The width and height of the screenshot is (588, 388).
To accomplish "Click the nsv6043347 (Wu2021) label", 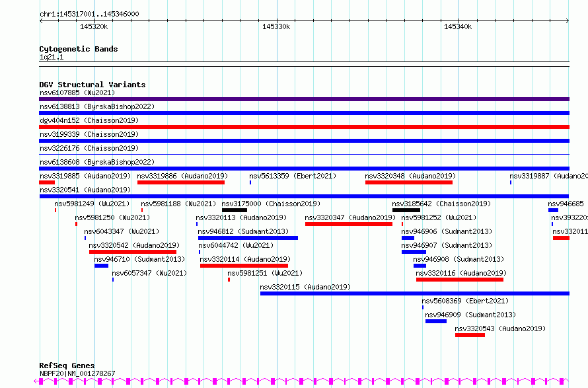I will coord(122,231).
